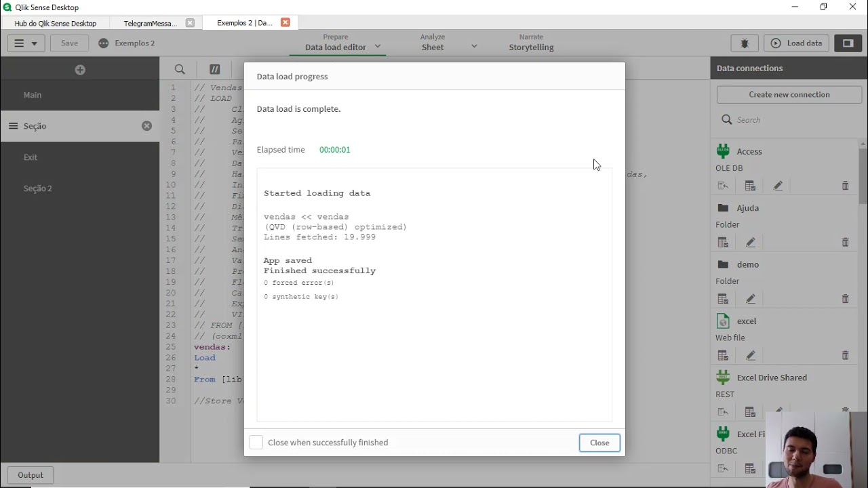Insert connection string for Excel Drive Shared

click(x=723, y=412)
